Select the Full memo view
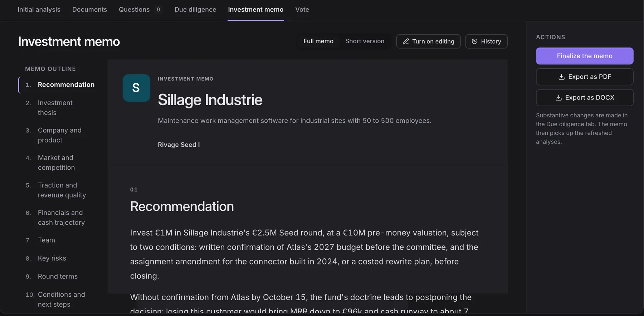This screenshot has width=644, height=316. click(x=318, y=41)
